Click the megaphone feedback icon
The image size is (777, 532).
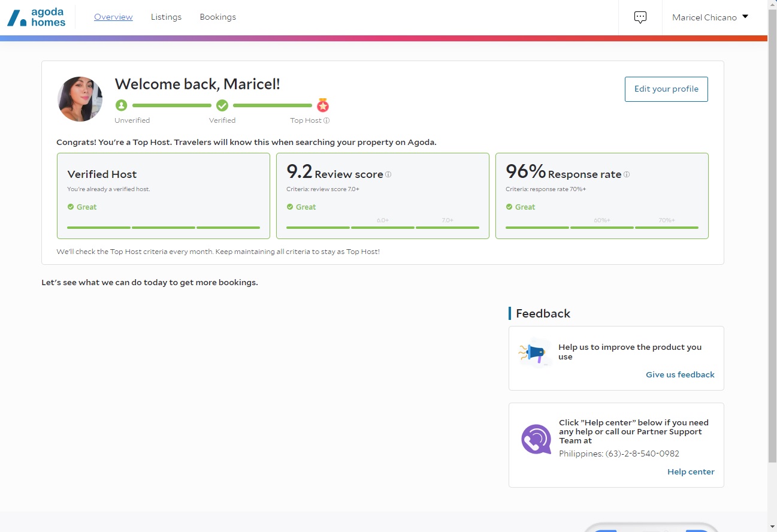click(534, 352)
